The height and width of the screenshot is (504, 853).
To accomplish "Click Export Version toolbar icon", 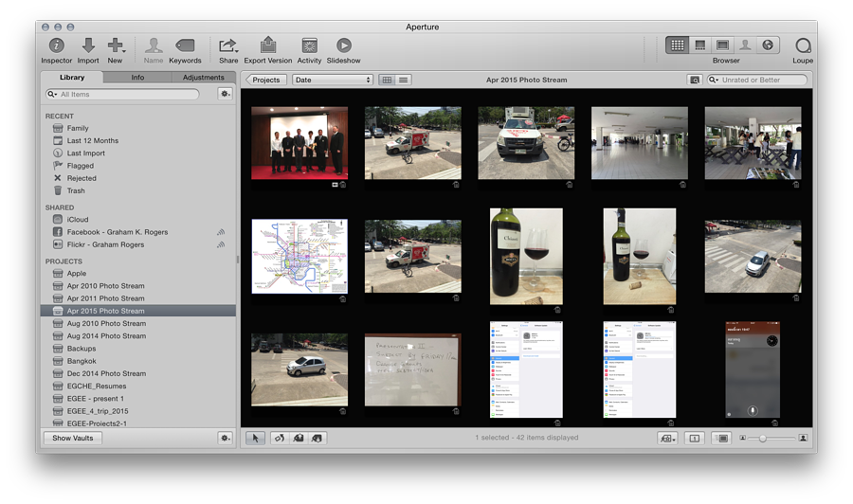I will pyautogui.click(x=267, y=45).
